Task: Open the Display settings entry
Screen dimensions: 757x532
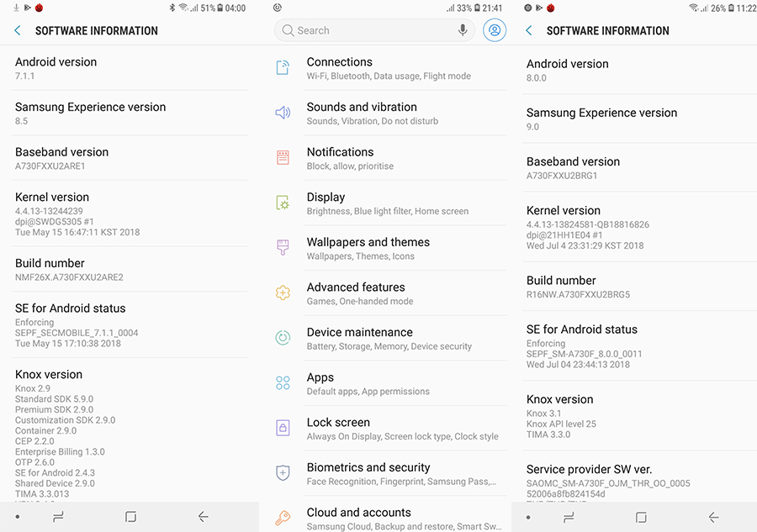Action: point(387,203)
